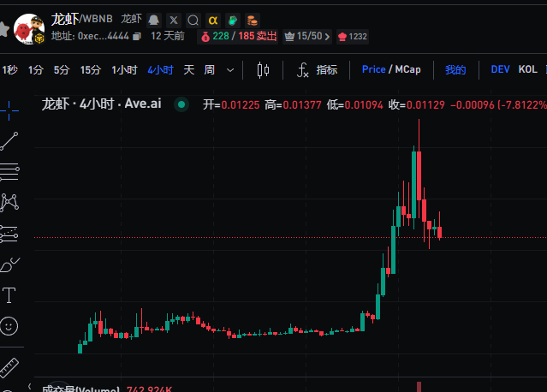Viewport: 547px width, 392px height.
Task: Select the brush drawing tool
Action: 9,264
